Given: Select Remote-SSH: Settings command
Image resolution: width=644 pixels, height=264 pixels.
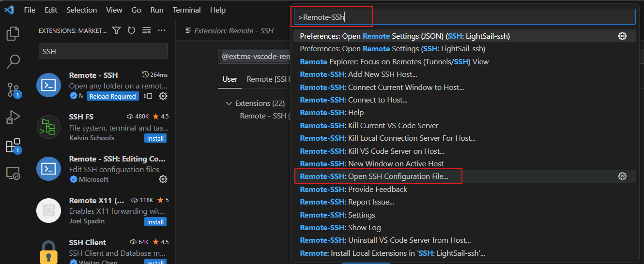Looking at the screenshot, I should (464, 215).
